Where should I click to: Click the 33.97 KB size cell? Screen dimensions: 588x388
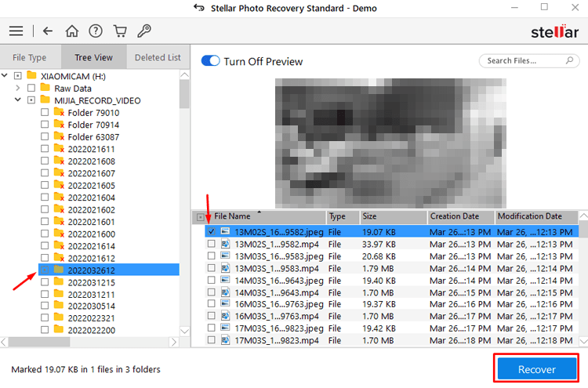379,245
